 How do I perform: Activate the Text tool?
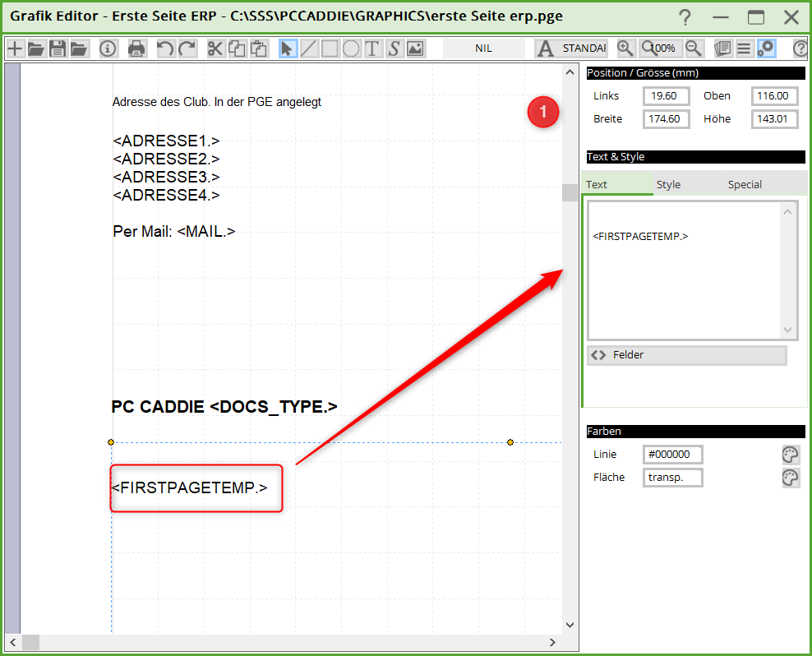pos(372,49)
